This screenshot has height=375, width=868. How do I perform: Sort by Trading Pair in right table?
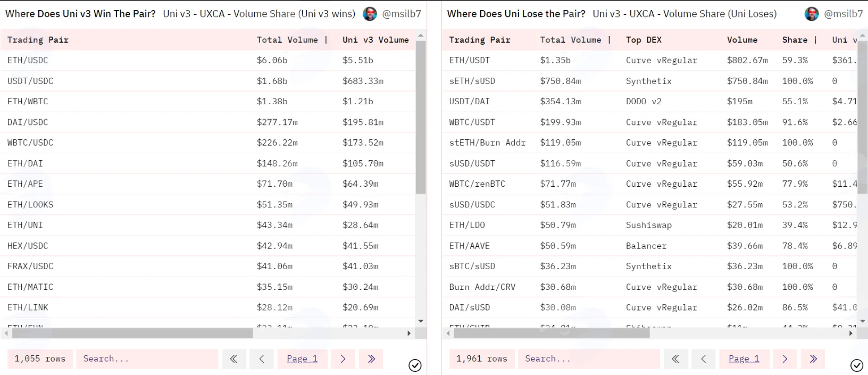(480, 40)
